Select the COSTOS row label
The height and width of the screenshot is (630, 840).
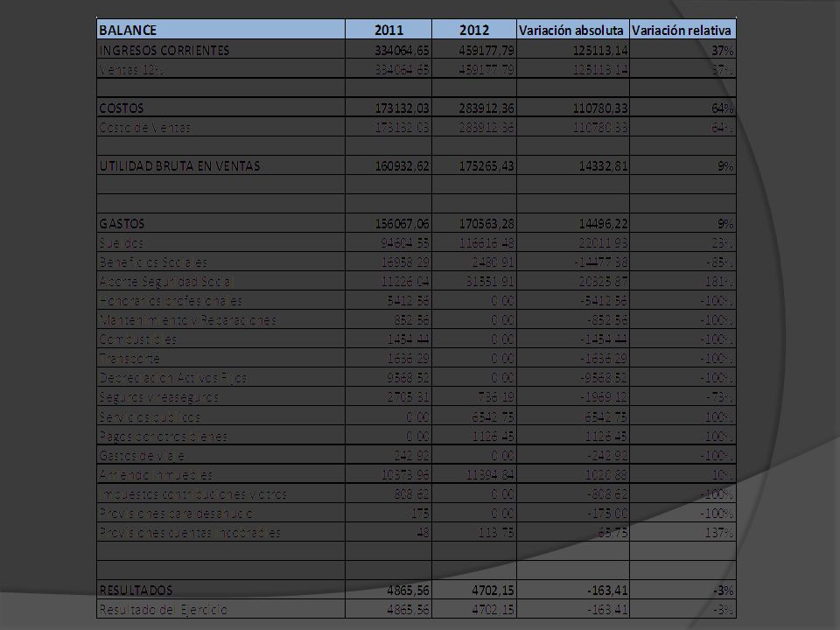click(x=122, y=108)
